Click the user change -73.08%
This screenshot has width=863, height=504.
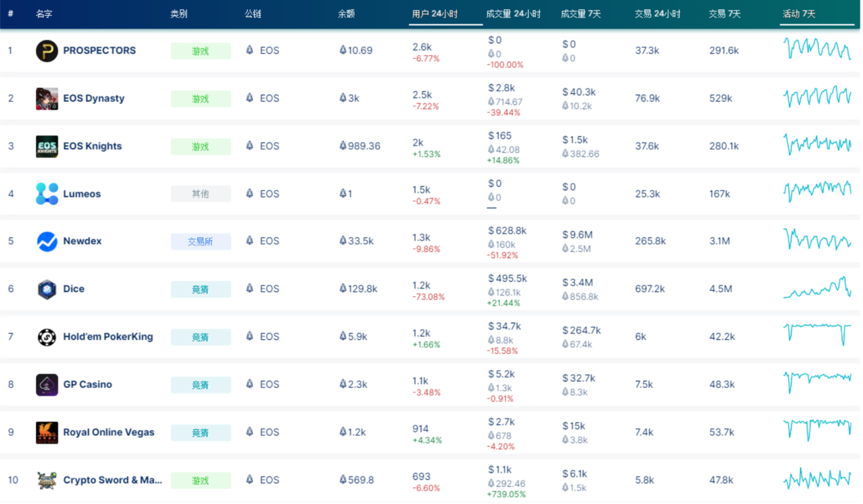tap(429, 297)
